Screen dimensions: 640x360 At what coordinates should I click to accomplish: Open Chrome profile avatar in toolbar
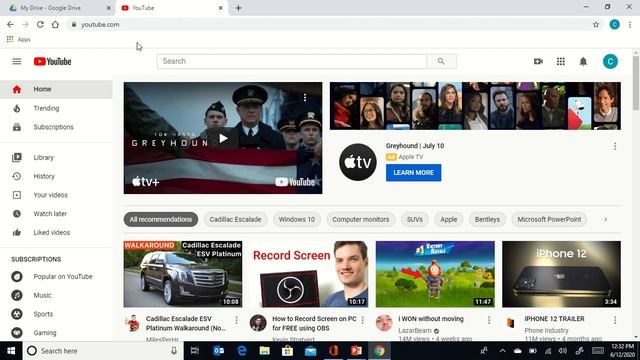click(614, 24)
